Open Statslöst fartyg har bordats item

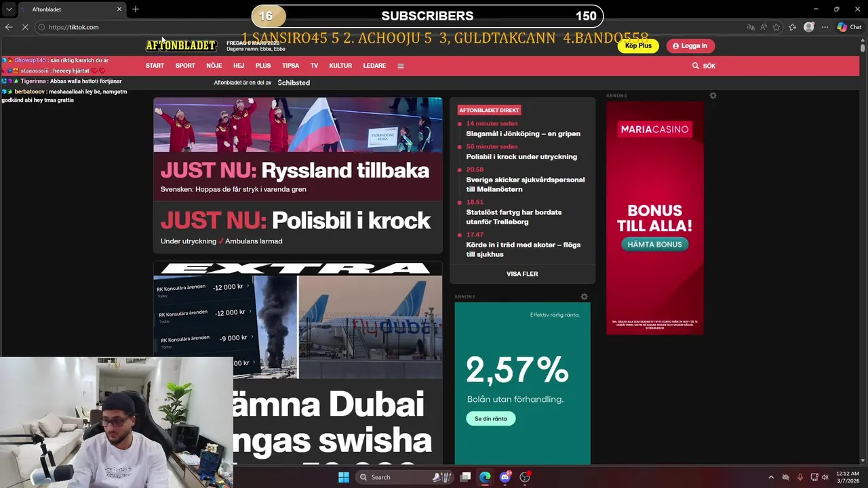[x=513, y=217]
